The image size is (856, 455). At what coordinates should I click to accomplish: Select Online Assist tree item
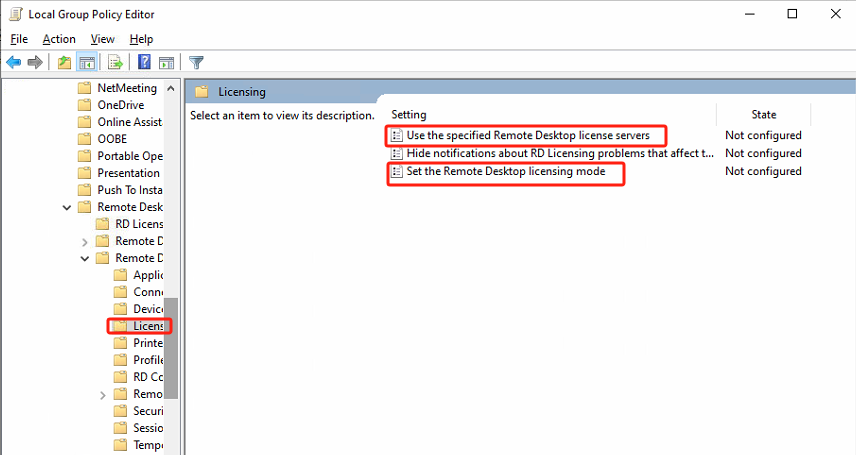(x=129, y=122)
